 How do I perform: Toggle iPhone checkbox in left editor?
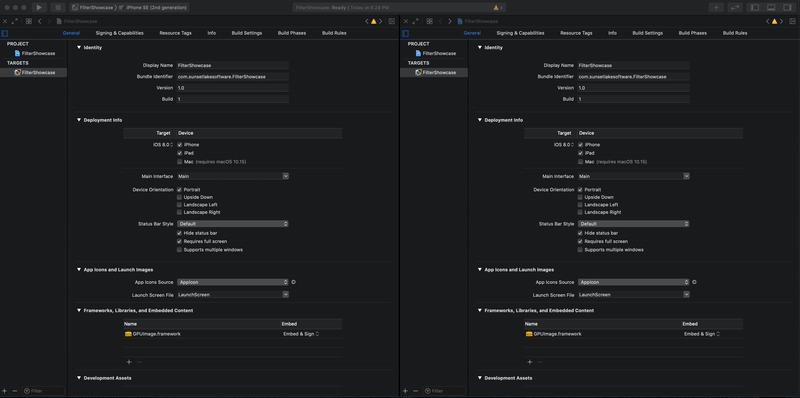[x=180, y=145]
